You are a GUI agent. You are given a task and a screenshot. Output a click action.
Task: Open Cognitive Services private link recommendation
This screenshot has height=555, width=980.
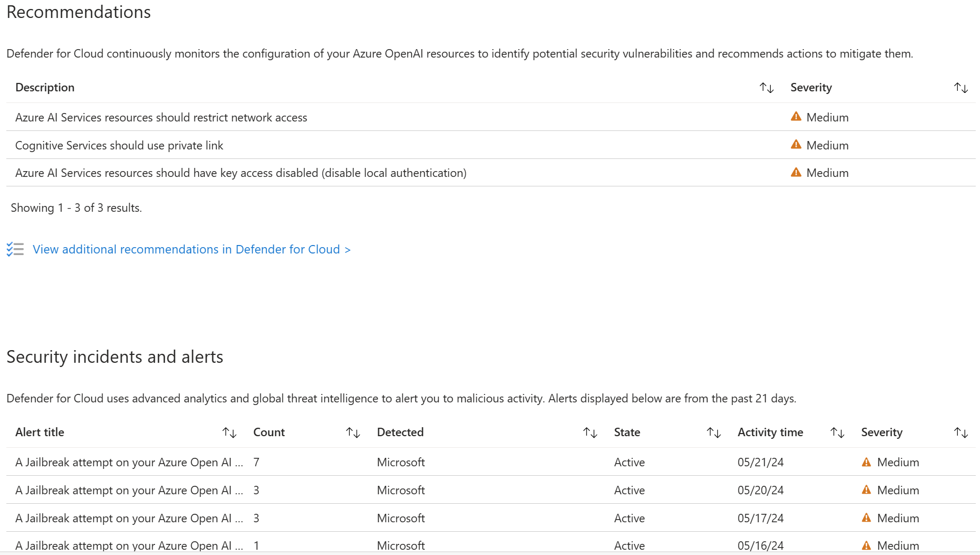point(119,145)
